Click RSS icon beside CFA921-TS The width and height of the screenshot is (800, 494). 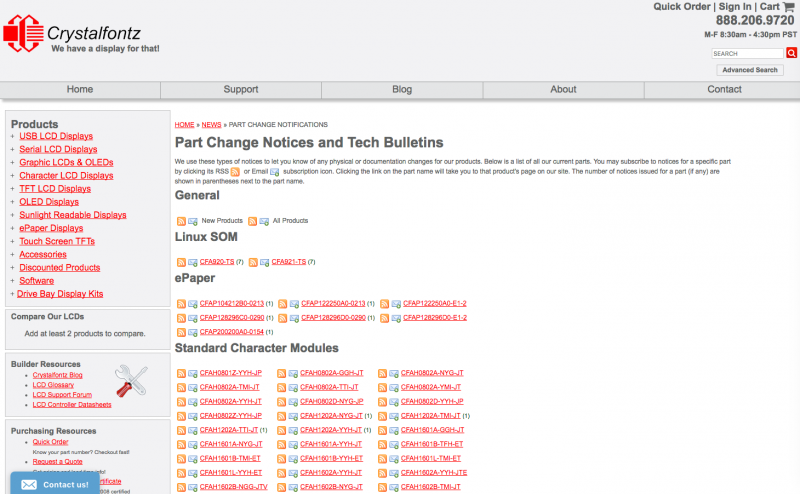(x=253, y=262)
